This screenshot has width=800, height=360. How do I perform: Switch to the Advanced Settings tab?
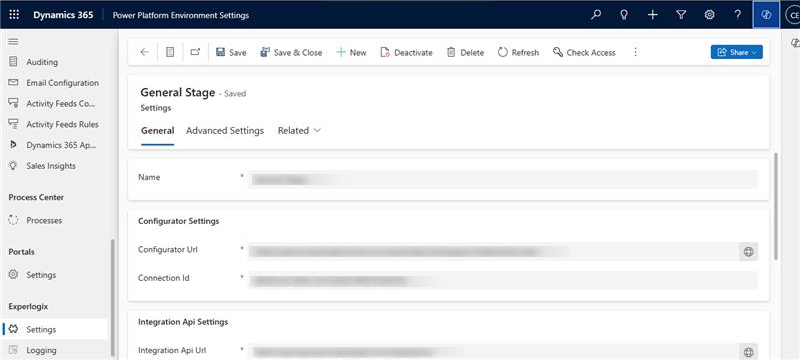[x=225, y=131]
